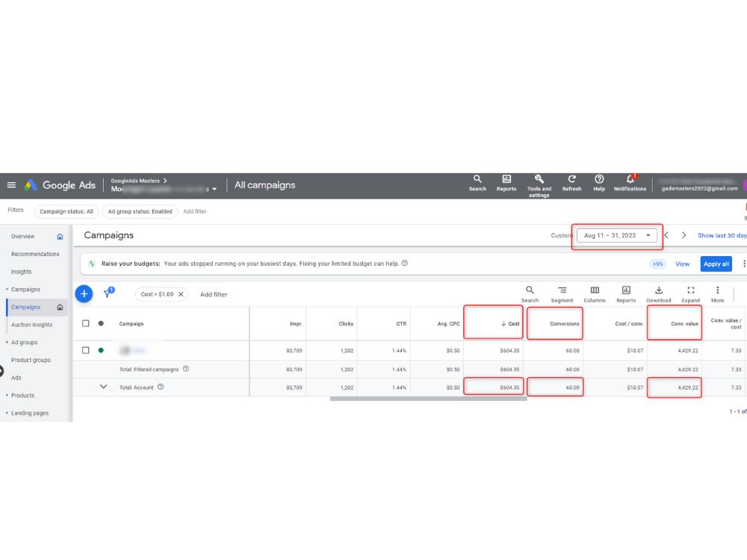Open the Columns tool
The width and height of the screenshot is (747, 560).
coord(595,293)
